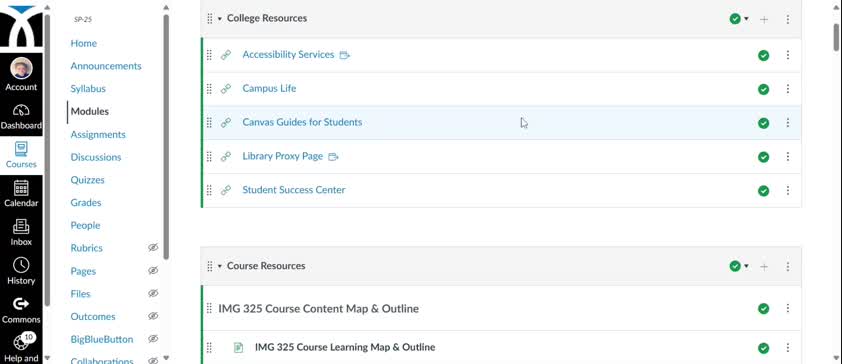The width and height of the screenshot is (842, 364).
Task: Click the college logo at top left
Action: [21, 25]
